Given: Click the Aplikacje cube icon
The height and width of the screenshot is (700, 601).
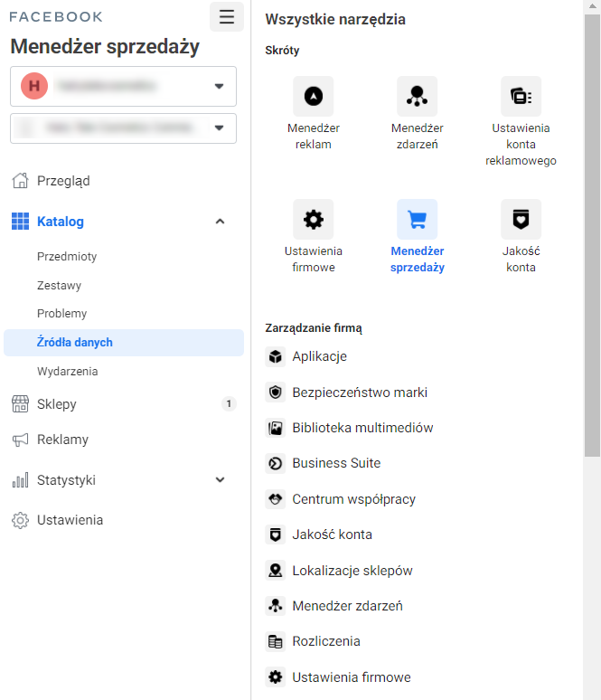Looking at the screenshot, I should coord(276,356).
